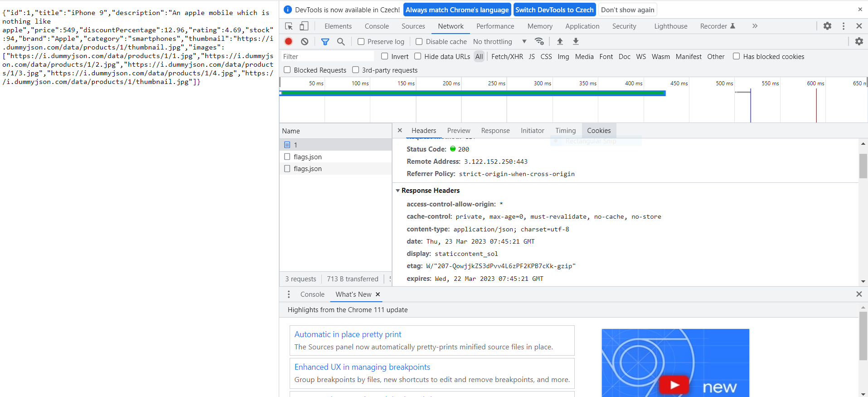Select the Cookies detail tab
Image resolution: width=868 pixels, height=397 pixels.
click(599, 131)
